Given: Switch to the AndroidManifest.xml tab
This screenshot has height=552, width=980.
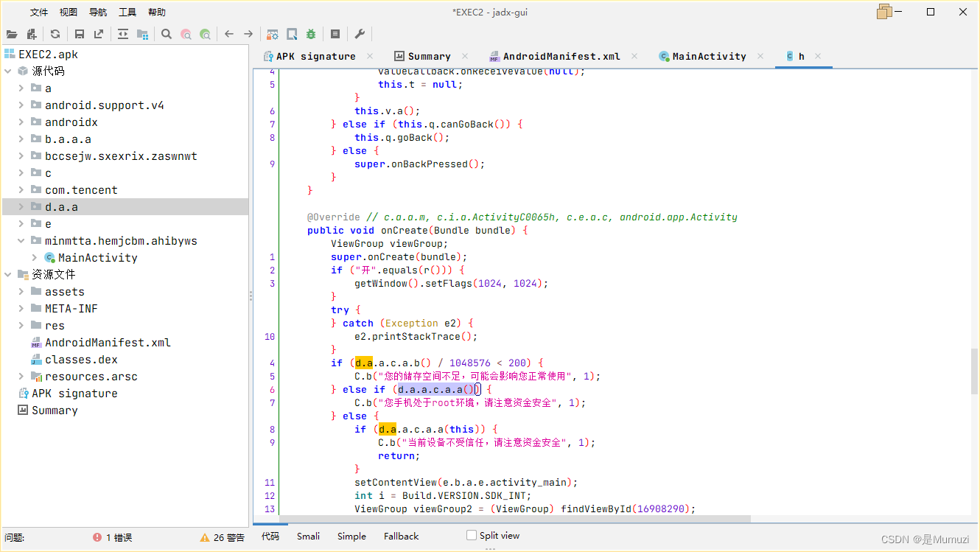Looking at the screenshot, I should coord(561,56).
